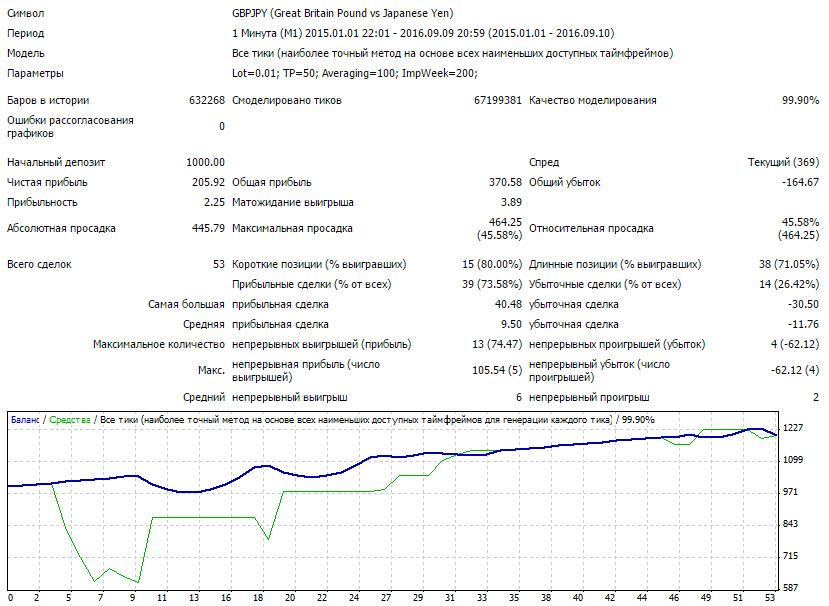
Task: Click the 'Смоделировано тиков' label
Action: [287, 100]
